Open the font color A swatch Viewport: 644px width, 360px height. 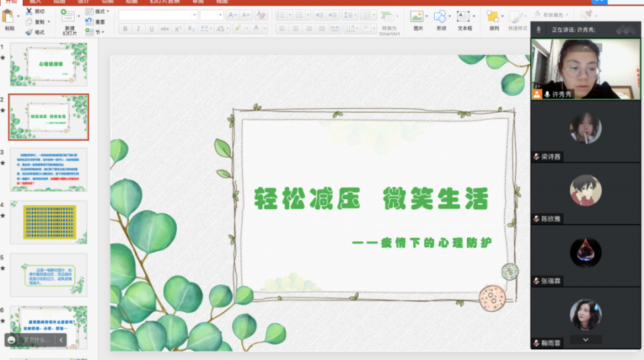[x=256, y=29]
